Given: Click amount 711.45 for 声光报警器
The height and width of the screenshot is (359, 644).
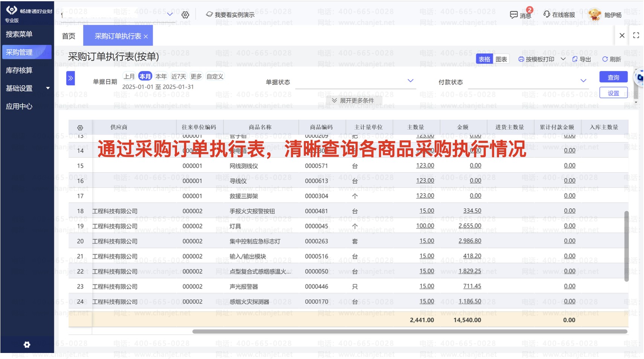Looking at the screenshot, I should tap(472, 286).
